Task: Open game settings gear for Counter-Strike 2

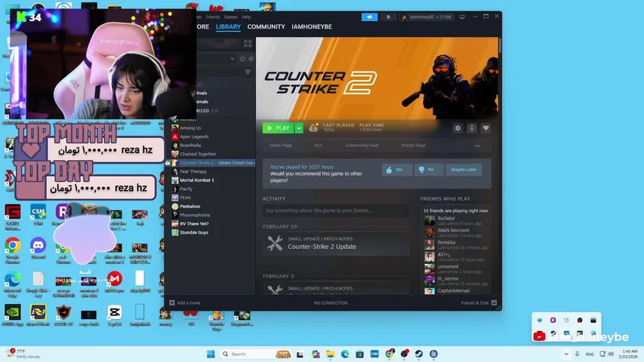Action: [458, 128]
